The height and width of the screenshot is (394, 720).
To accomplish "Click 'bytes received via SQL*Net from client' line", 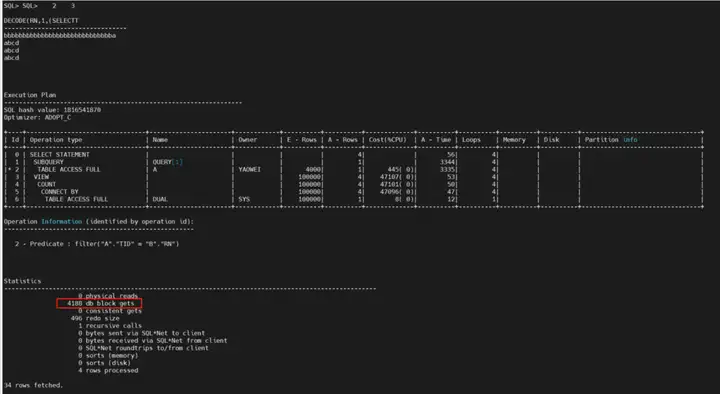I will (x=153, y=341).
